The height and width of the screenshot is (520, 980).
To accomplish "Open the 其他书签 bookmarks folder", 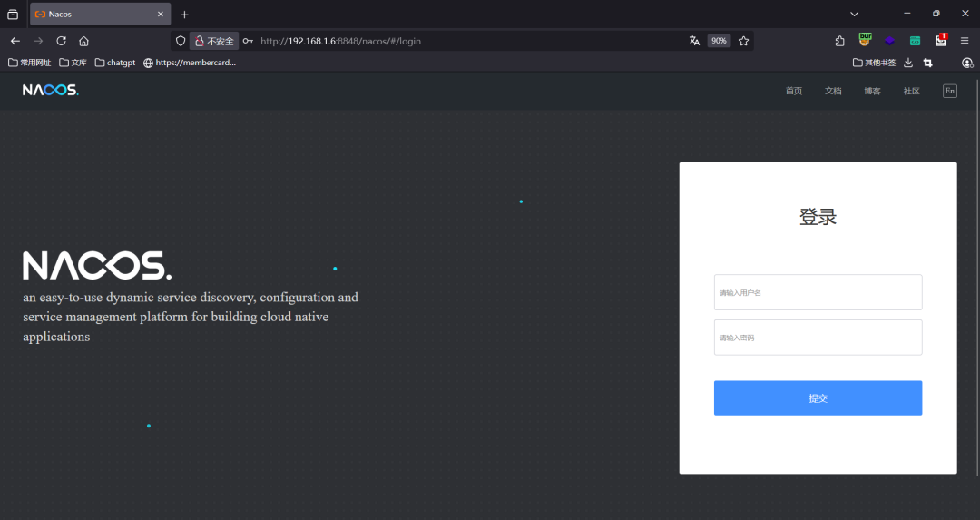I will click(875, 63).
